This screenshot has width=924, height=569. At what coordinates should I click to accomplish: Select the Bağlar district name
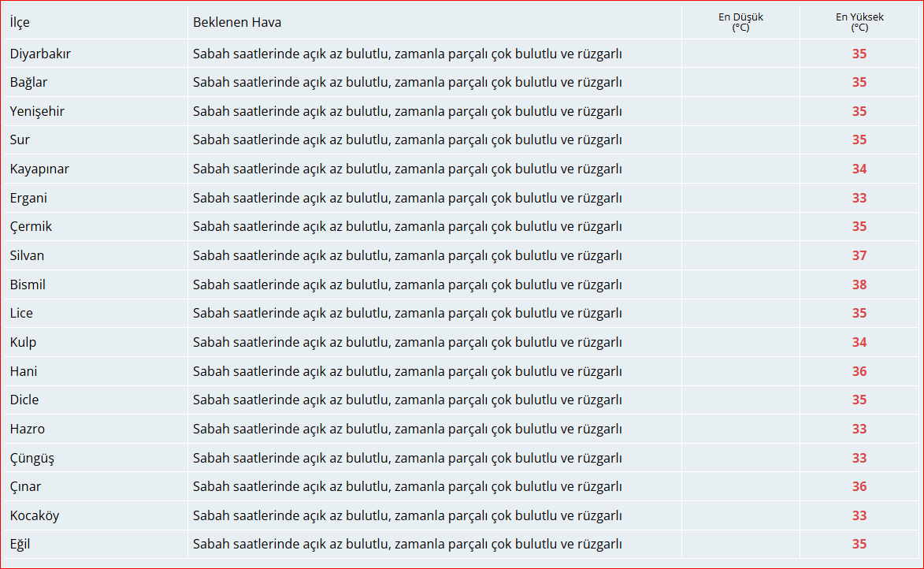click(29, 82)
